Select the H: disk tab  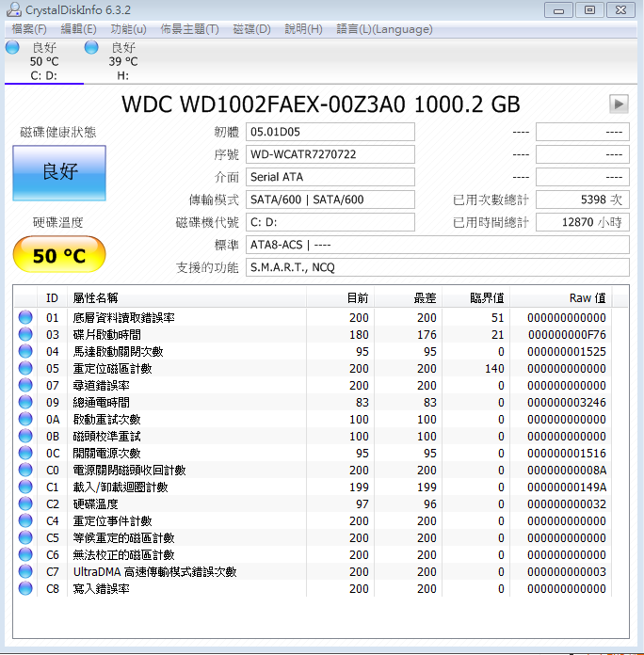[122, 61]
